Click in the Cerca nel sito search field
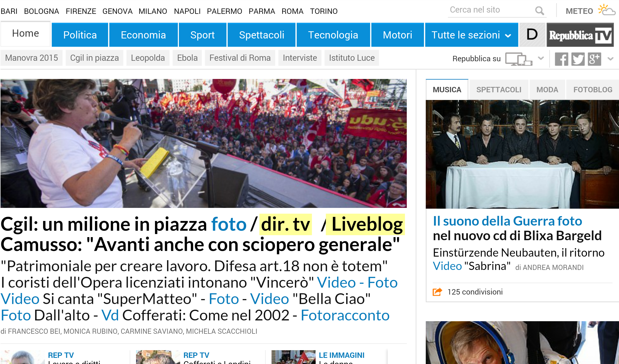 point(490,10)
